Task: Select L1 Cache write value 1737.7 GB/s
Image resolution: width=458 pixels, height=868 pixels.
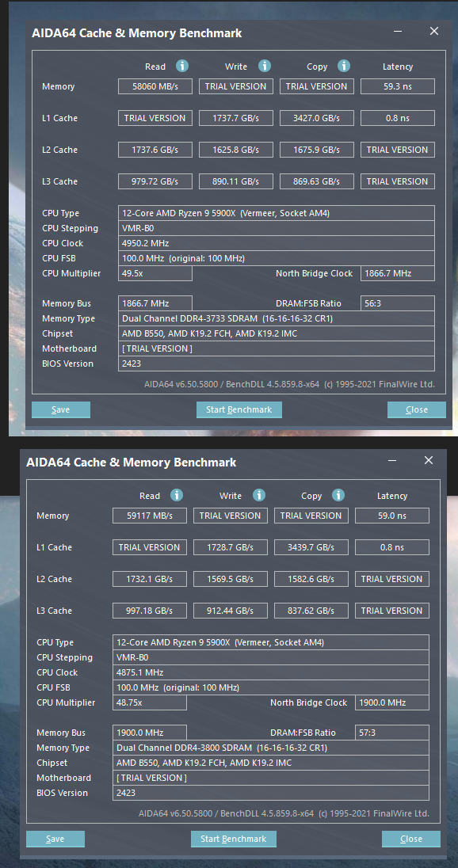Action: pos(236,118)
